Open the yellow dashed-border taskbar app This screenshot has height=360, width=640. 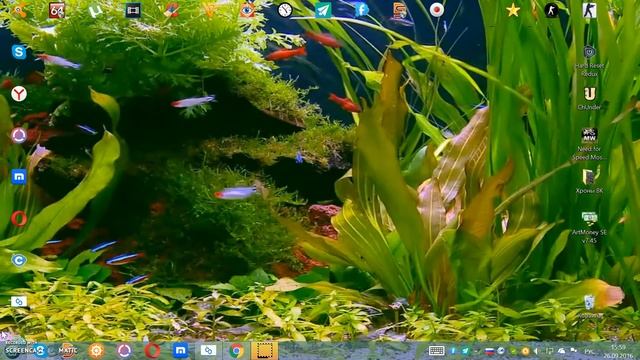(264, 351)
